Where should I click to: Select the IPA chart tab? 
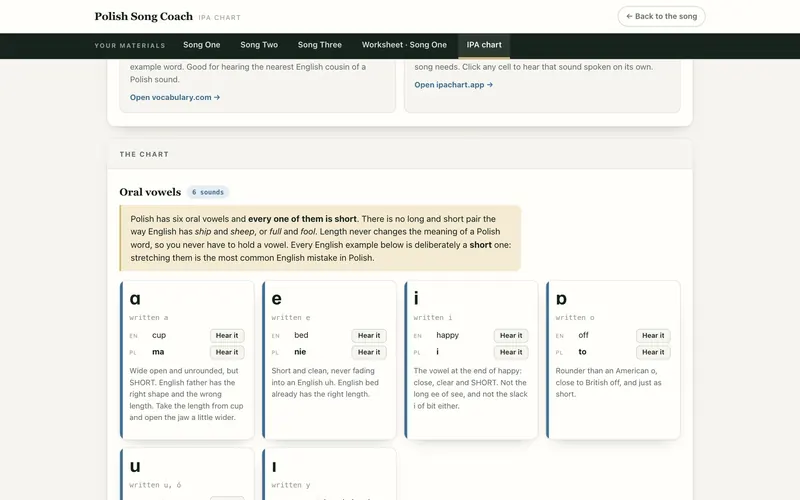(484, 45)
